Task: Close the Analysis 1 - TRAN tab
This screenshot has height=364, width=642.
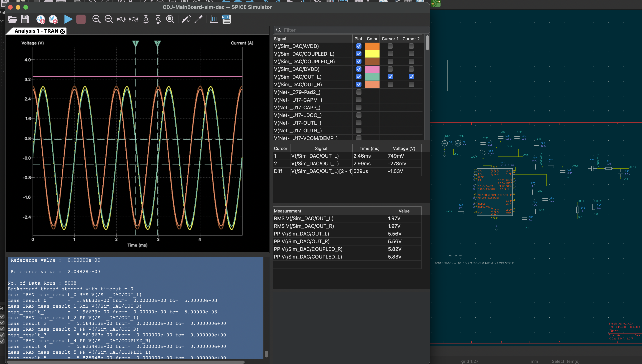Action: point(63,31)
